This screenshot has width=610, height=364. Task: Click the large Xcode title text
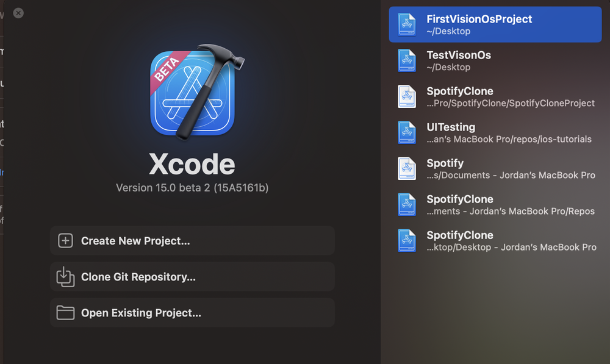click(x=192, y=164)
